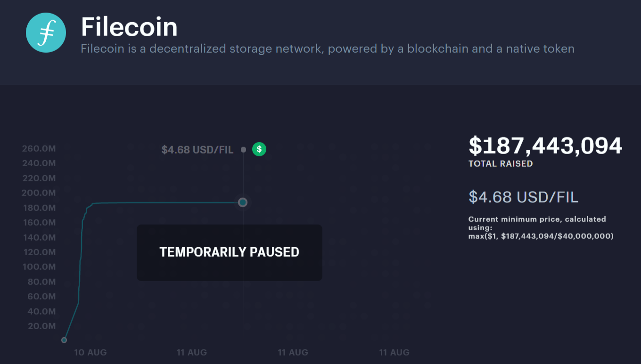Viewport: 641px width, 364px height.
Task: Click the $4.68 USD/FIL chart marker label
Action: click(197, 149)
